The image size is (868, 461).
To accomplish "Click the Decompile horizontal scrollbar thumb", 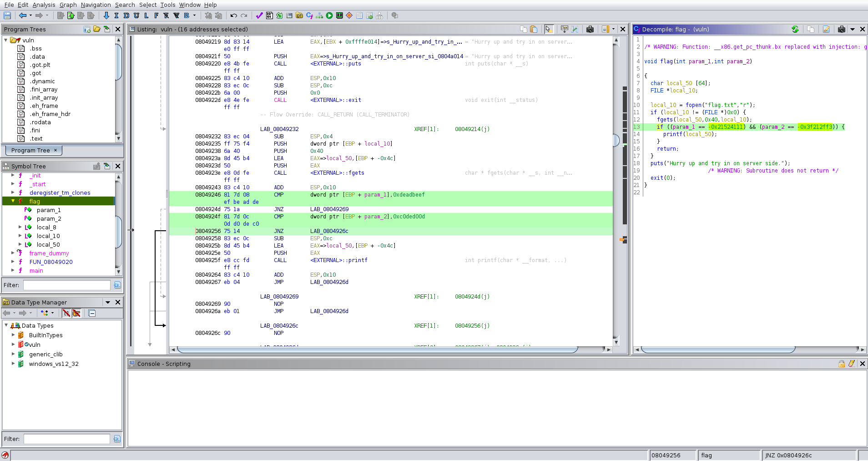I will click(718, 350).
